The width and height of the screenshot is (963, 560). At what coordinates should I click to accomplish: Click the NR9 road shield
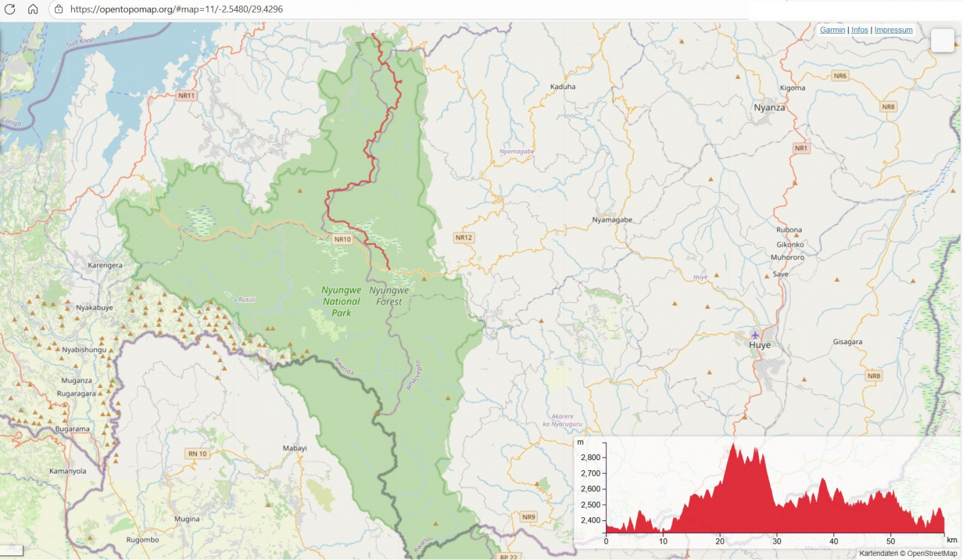528,517
